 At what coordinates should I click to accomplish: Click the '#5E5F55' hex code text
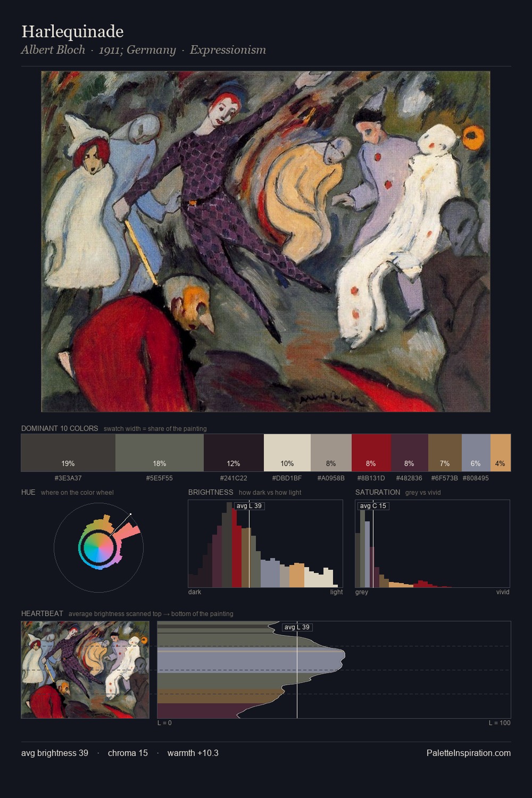pyautogui.click(x=160, y=478)
